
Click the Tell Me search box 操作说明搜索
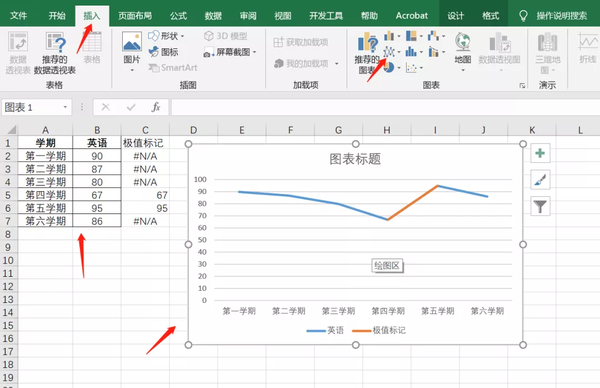pos(561,16)
